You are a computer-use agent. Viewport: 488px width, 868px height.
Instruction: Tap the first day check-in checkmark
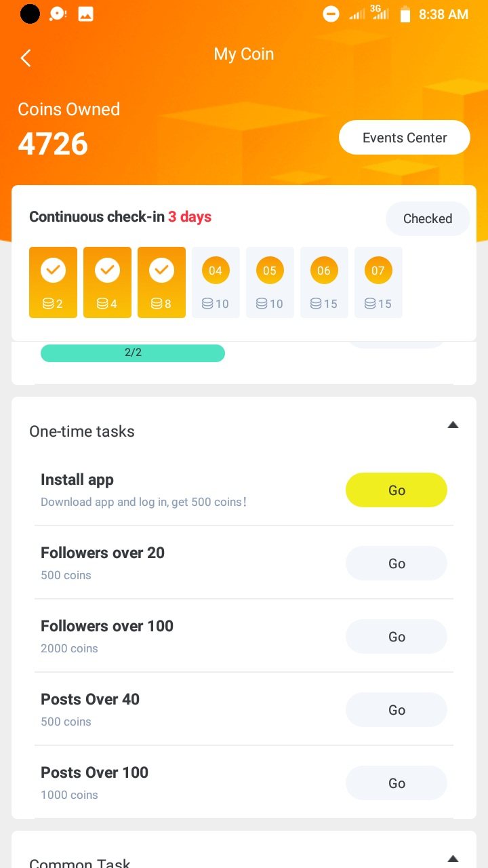coord(53,271)
